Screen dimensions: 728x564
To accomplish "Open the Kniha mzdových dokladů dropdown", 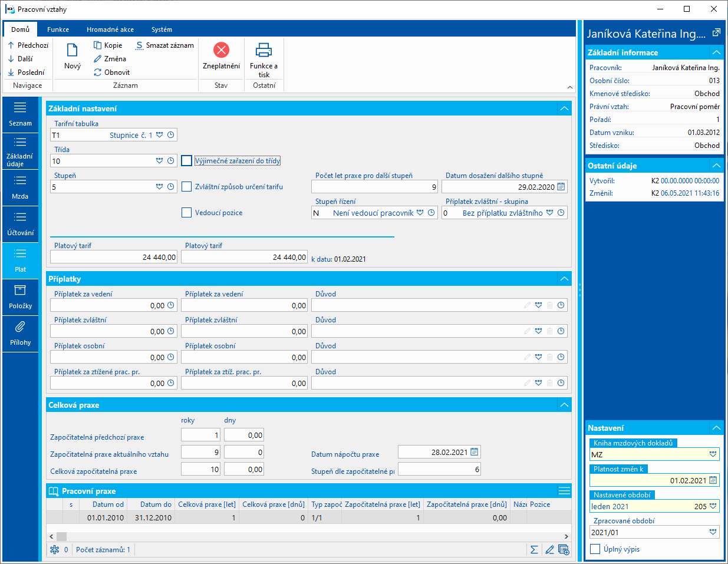I will pos(713,454).
